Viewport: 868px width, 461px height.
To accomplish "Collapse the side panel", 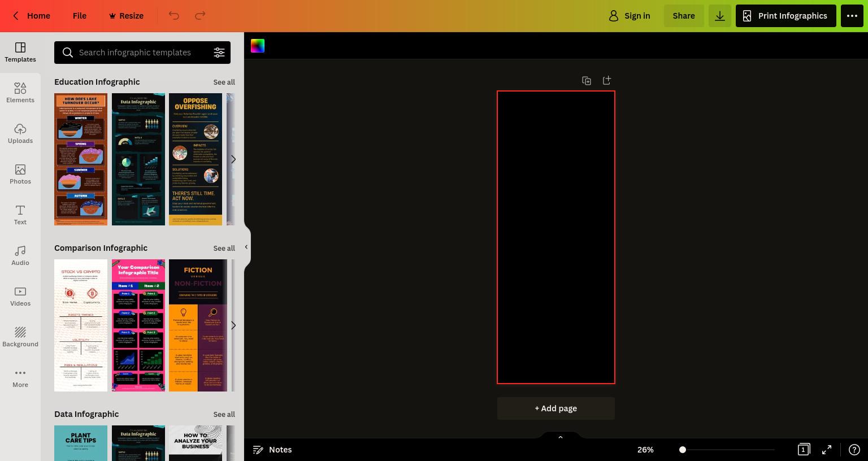I will click(x=246, y=247).
